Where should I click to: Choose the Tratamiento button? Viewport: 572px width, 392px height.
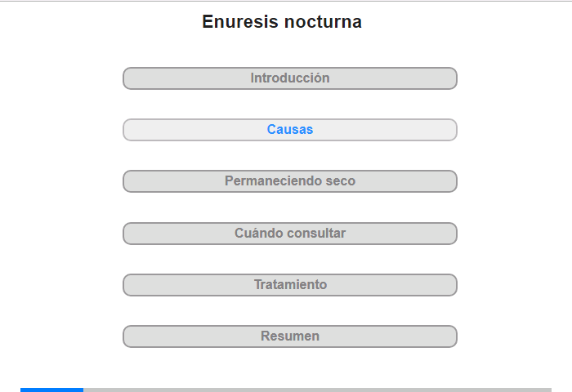pos(290,285)
